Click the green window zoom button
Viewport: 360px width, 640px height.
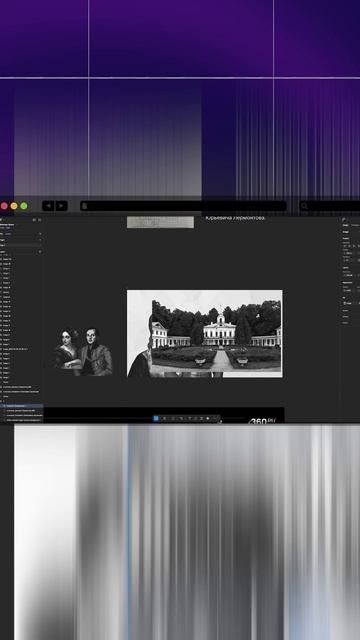coord(24,206)
